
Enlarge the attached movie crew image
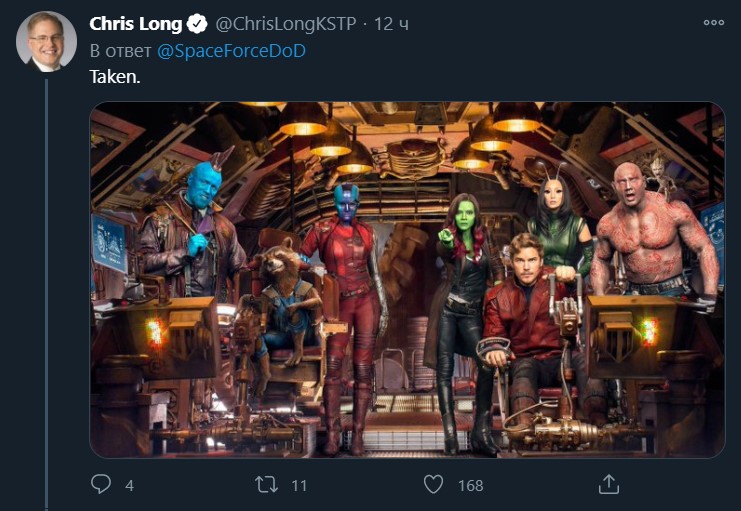tap(407, 280)
